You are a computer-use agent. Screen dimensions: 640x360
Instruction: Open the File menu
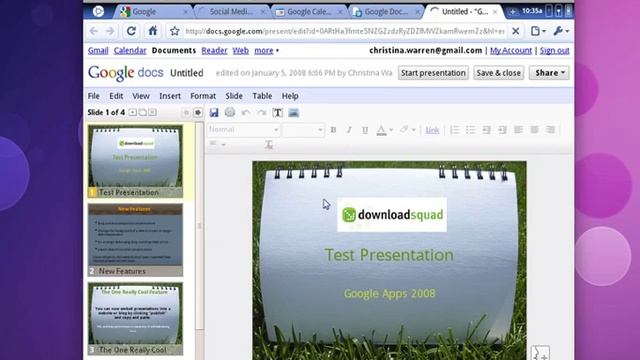click(x=93, y=96)
